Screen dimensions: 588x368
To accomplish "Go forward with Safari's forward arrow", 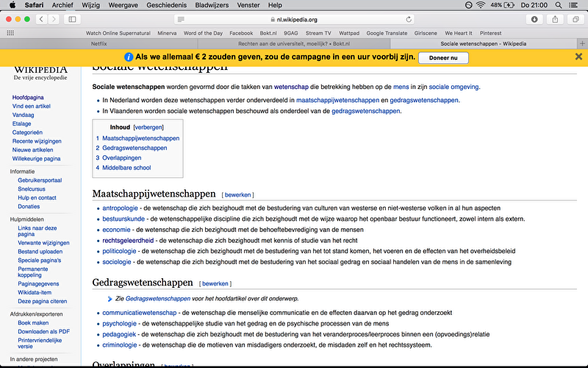I will pyautogui.click(x=54, y=19).
